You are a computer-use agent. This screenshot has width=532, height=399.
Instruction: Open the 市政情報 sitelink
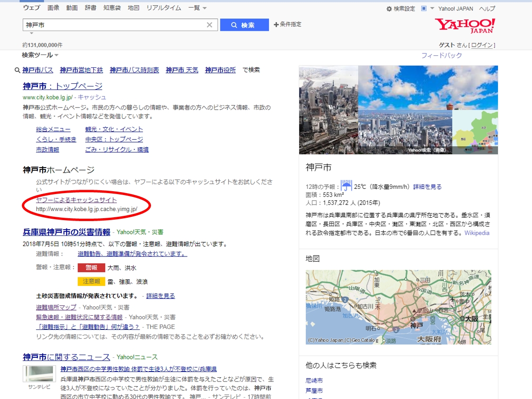click(x=47, y=150)
